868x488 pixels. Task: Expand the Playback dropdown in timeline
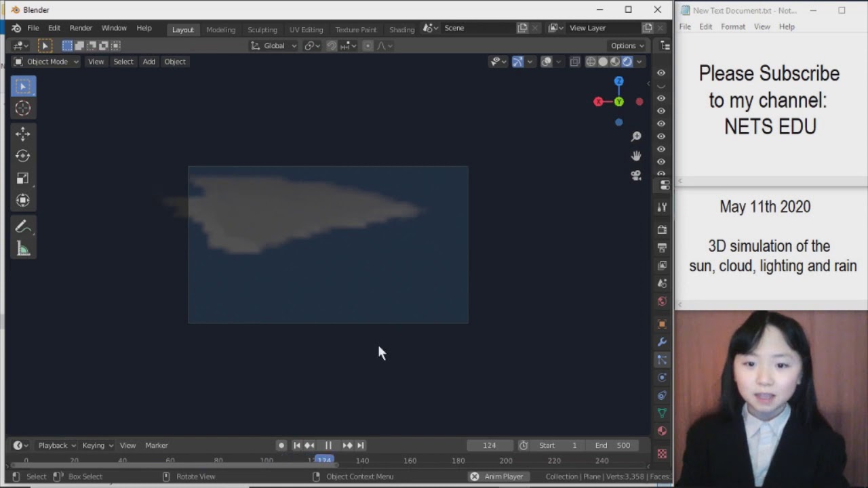(56, 445)
